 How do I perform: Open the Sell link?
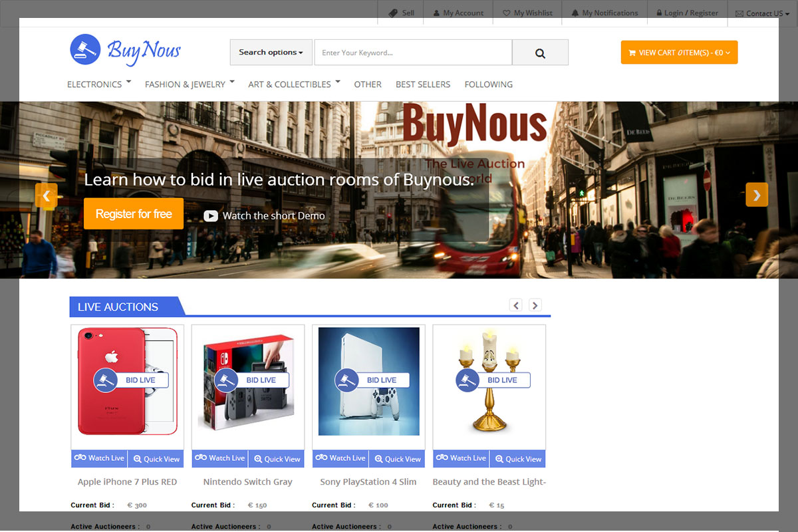(408, 13)
